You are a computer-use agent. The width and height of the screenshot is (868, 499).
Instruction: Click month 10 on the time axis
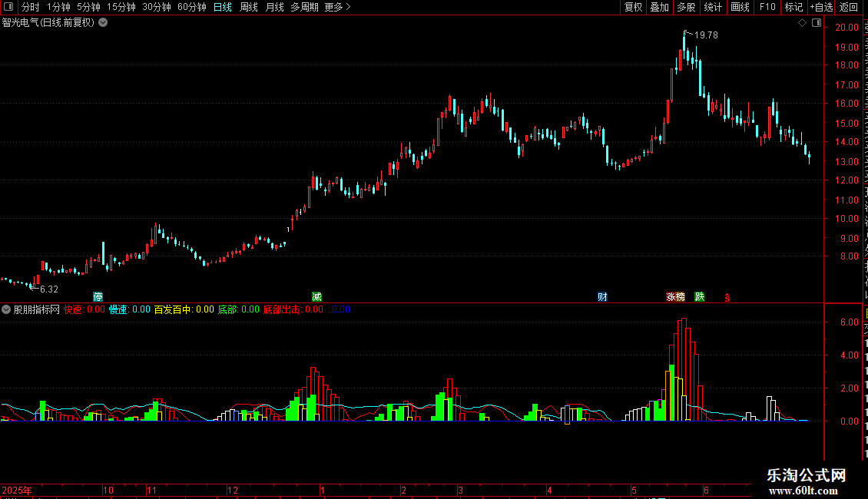(108, 491)
